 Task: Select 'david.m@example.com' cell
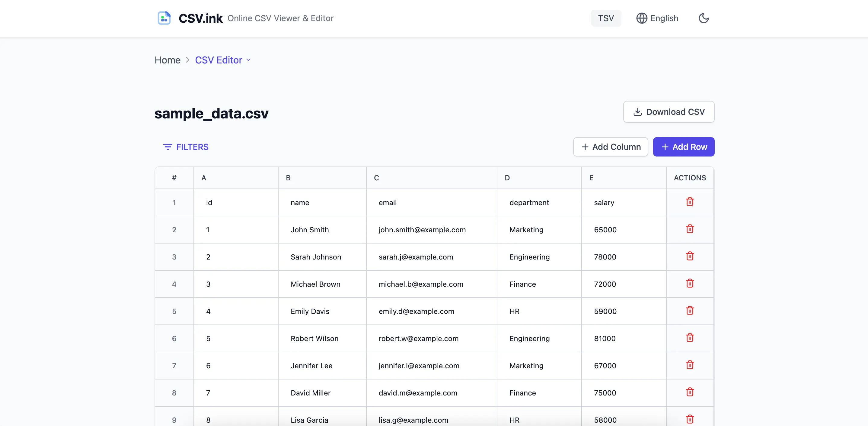coord(432,393)
